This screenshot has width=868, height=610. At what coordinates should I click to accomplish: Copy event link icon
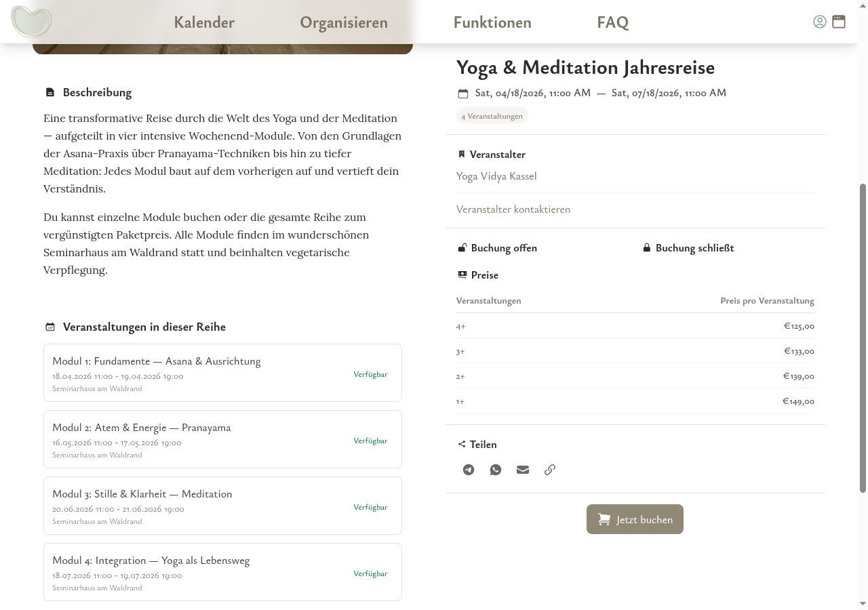[x=550, y=470]
